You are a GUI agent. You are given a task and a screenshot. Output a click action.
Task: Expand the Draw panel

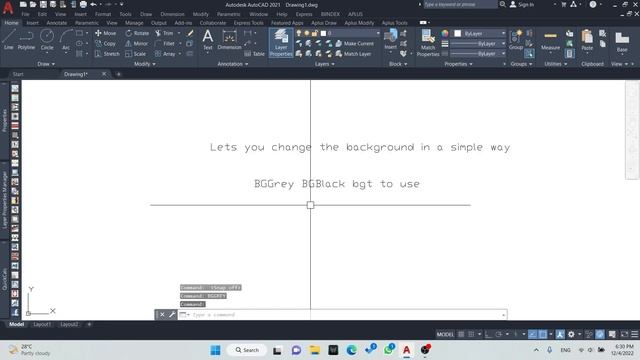pos(46,64)
